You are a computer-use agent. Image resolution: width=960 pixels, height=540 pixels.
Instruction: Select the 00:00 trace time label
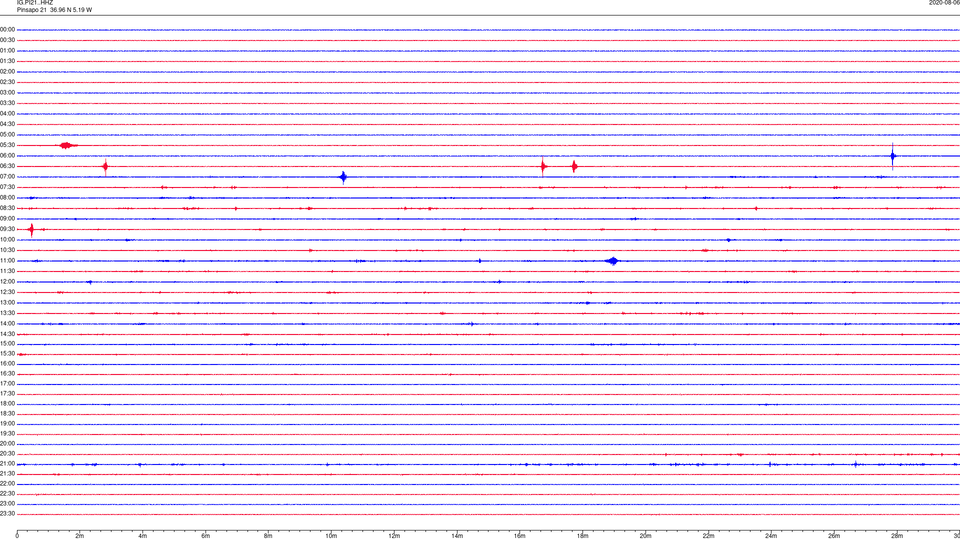coord(7,30)
